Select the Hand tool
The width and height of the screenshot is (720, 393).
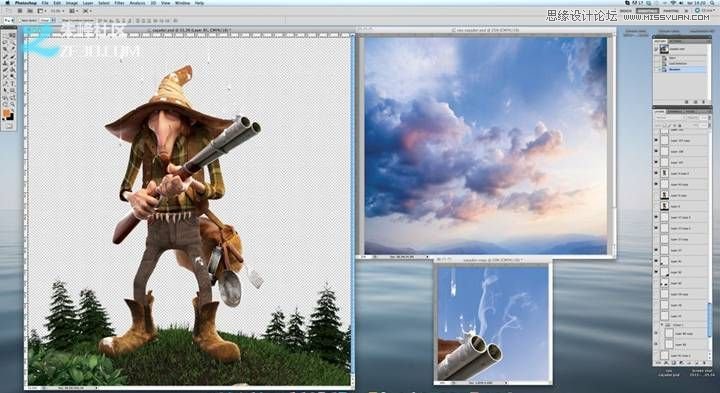[5, 104]
